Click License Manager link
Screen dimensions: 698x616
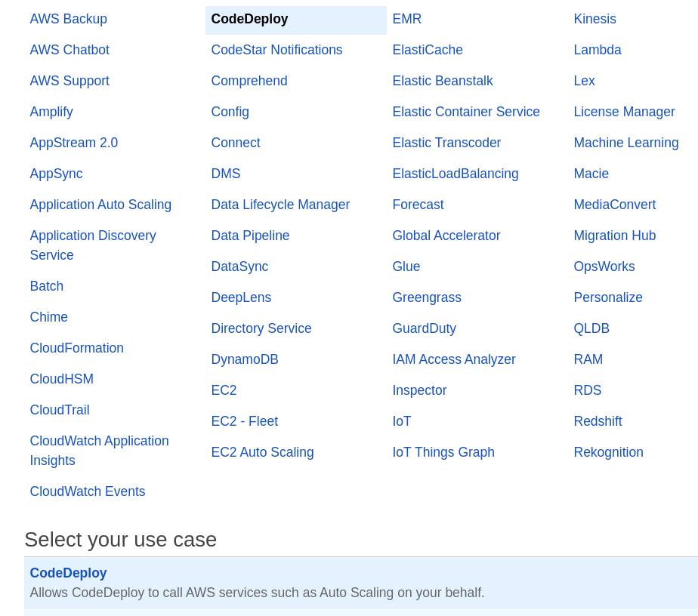click(x=624, y=112)
